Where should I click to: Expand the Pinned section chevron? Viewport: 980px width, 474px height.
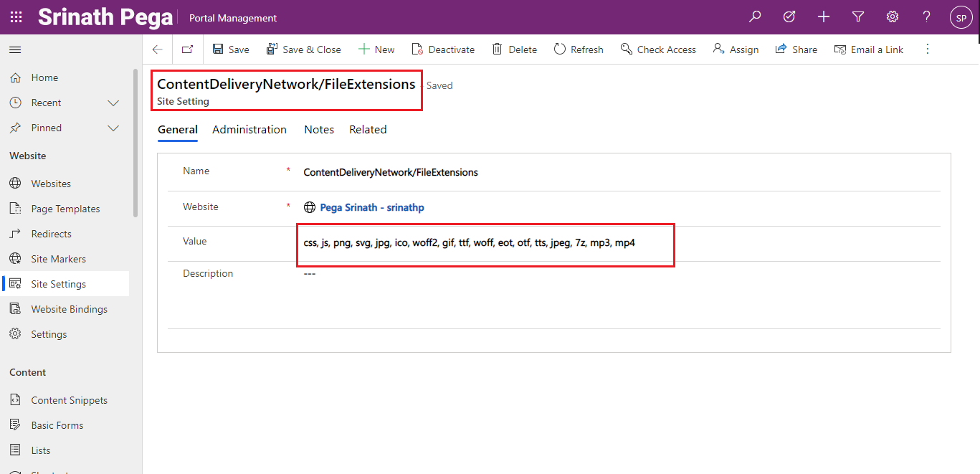[x=113, y=128]
